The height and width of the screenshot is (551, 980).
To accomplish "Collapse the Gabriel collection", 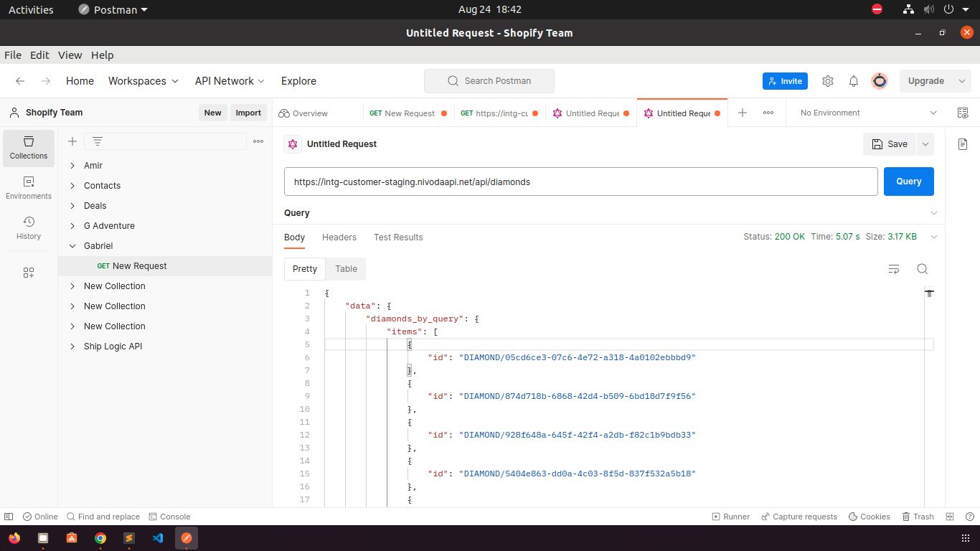I will 72,246.
